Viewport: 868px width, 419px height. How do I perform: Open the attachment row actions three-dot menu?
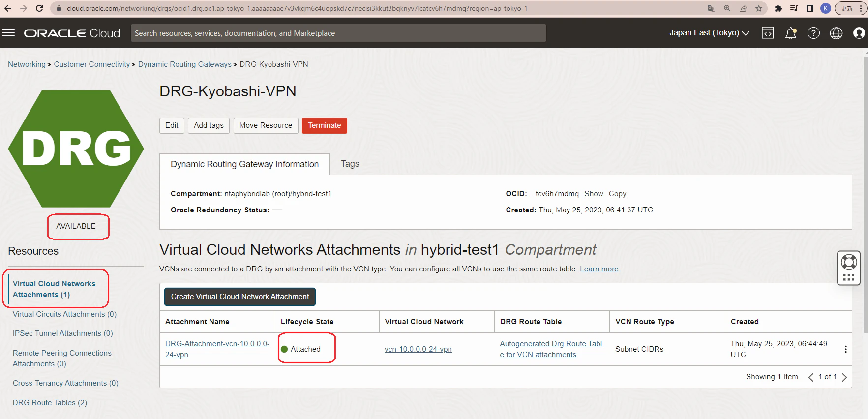coord(845,349)
